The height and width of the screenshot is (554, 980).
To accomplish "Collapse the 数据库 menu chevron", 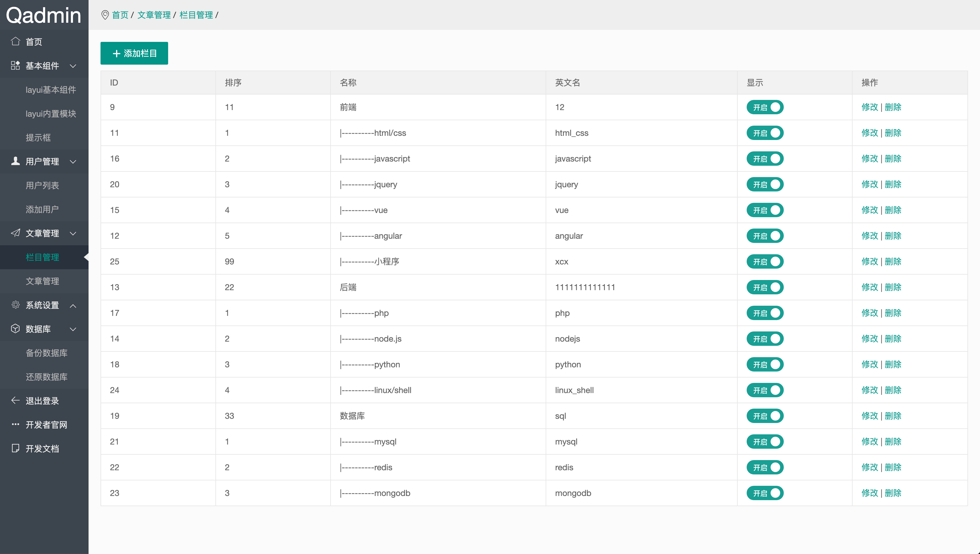I will click(73, 329).
